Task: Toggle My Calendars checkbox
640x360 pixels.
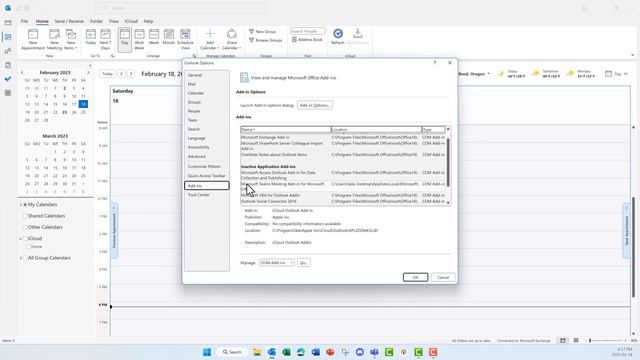Action: (x=25, y=204)
